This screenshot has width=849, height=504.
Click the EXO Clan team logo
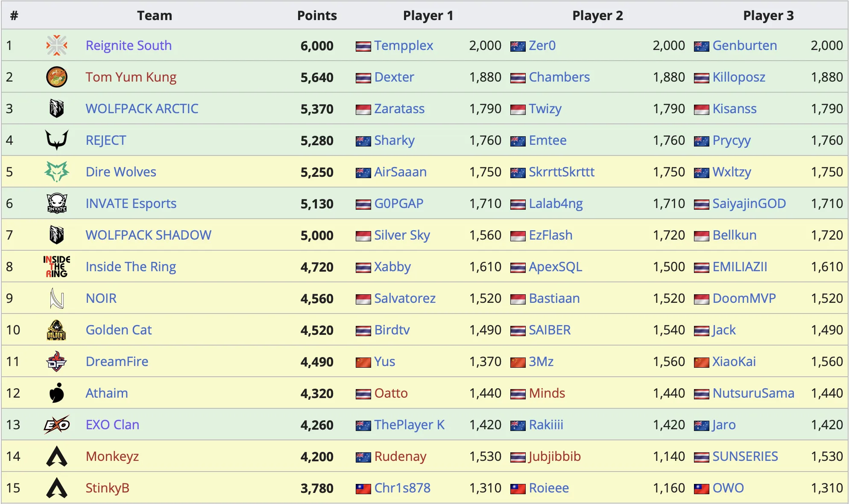(56, 425)
